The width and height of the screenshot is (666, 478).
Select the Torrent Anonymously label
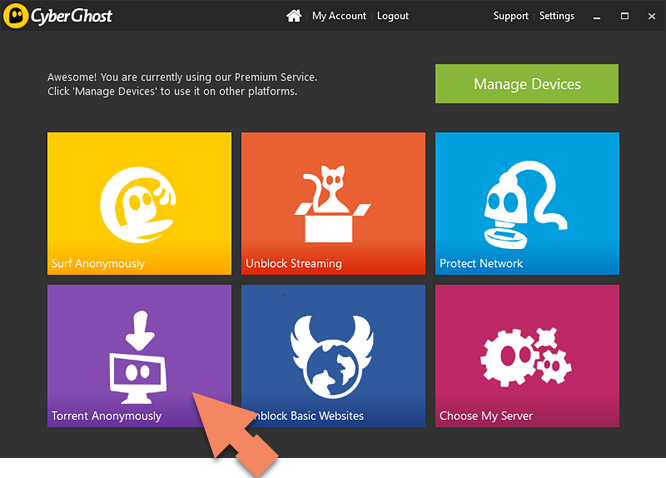[x=107, y=416]
